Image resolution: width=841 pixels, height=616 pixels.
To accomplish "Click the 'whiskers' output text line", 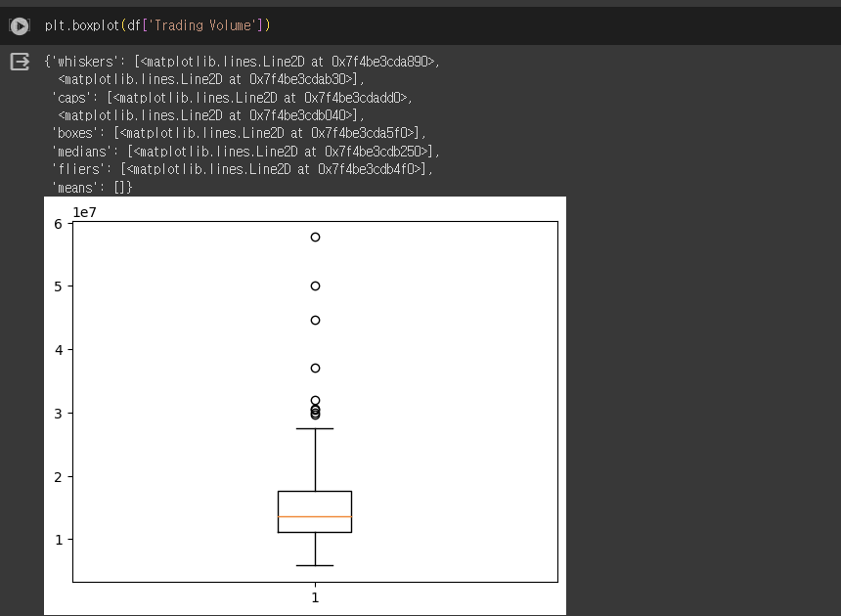I will point(242,62).
